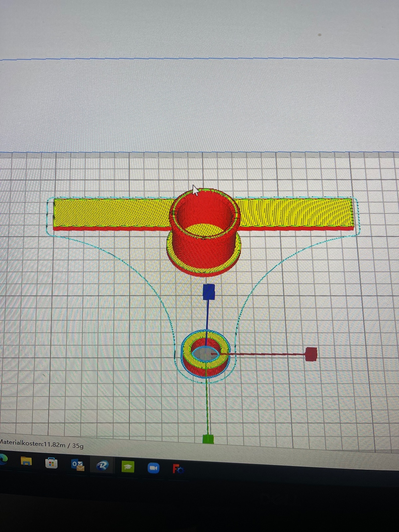Click the Materialkosten 11.82m / 35g readout

coord(42,444)
